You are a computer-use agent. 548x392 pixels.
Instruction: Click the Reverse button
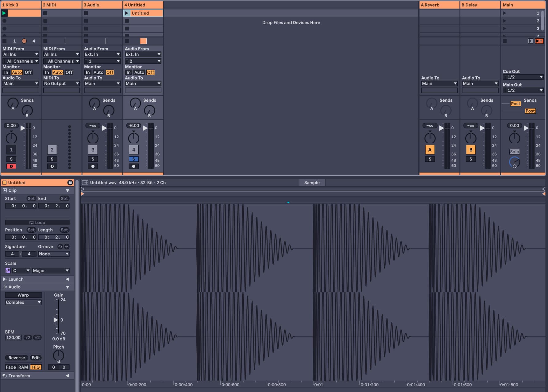tap(17, 358)
